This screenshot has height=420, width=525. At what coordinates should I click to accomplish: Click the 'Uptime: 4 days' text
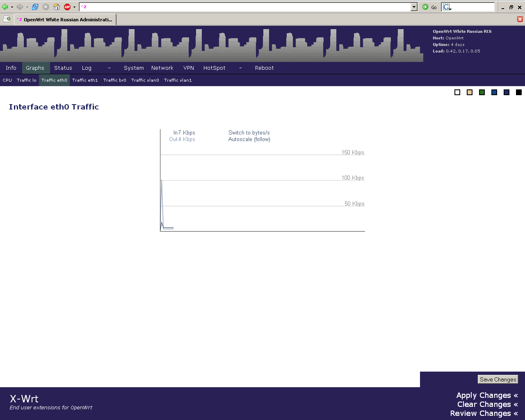tap(449, 45)
